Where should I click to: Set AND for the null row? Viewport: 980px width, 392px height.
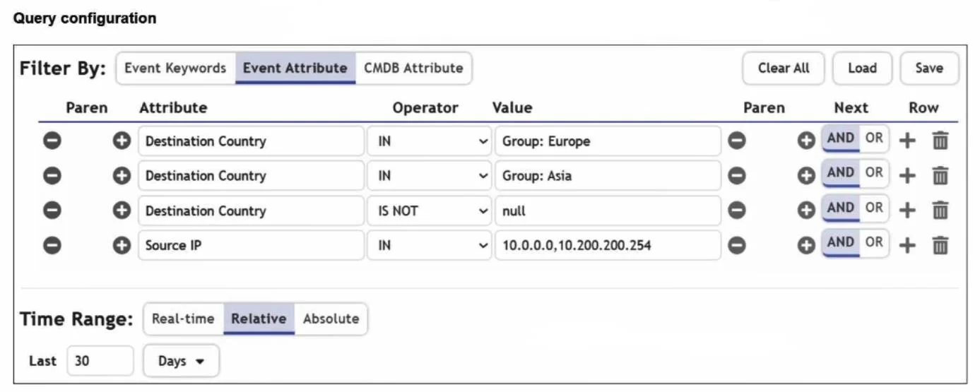840,208
